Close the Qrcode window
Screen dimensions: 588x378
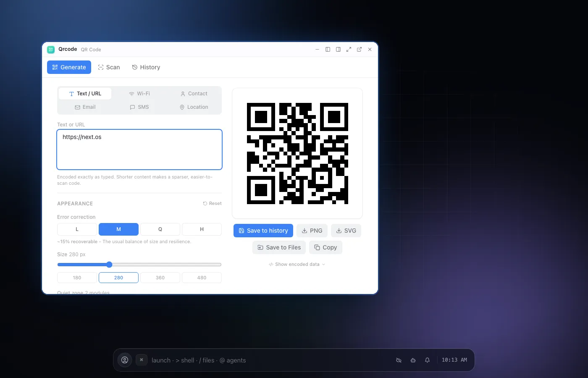[x=370, y=50]
